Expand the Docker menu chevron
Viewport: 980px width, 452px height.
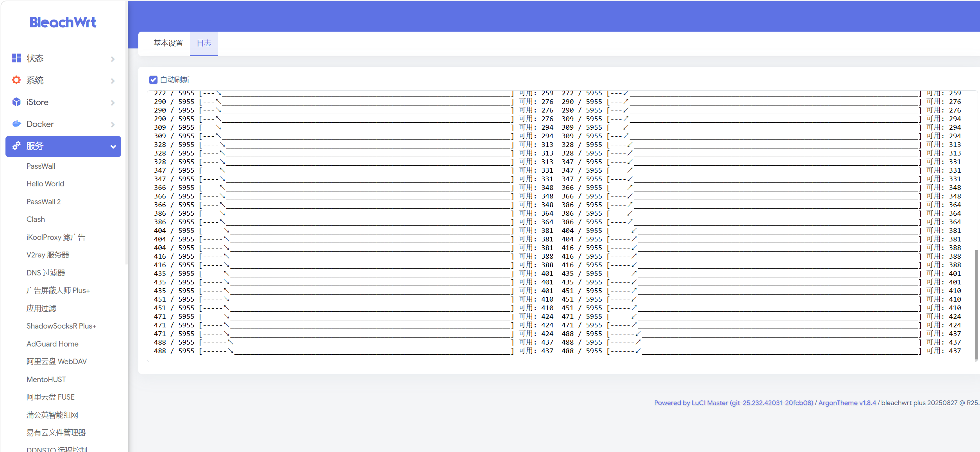113,125
